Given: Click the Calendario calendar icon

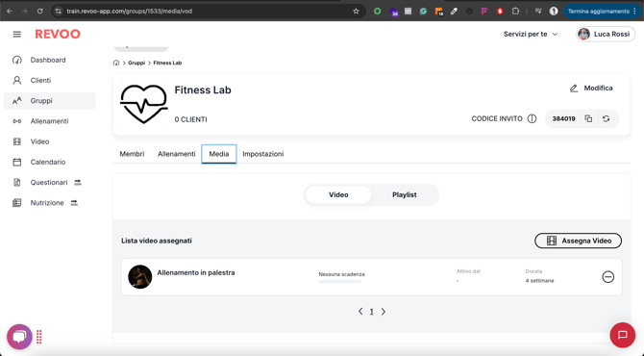Looking at the screenshot, I should 17,162.
